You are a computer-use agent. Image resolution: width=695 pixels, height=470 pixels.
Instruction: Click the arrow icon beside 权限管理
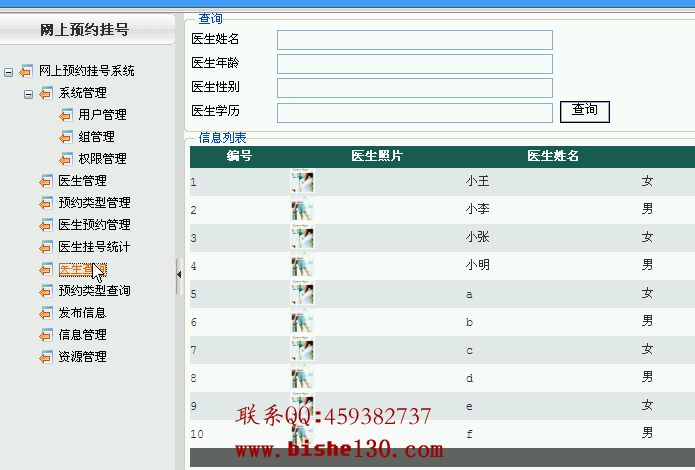point(65,159)
